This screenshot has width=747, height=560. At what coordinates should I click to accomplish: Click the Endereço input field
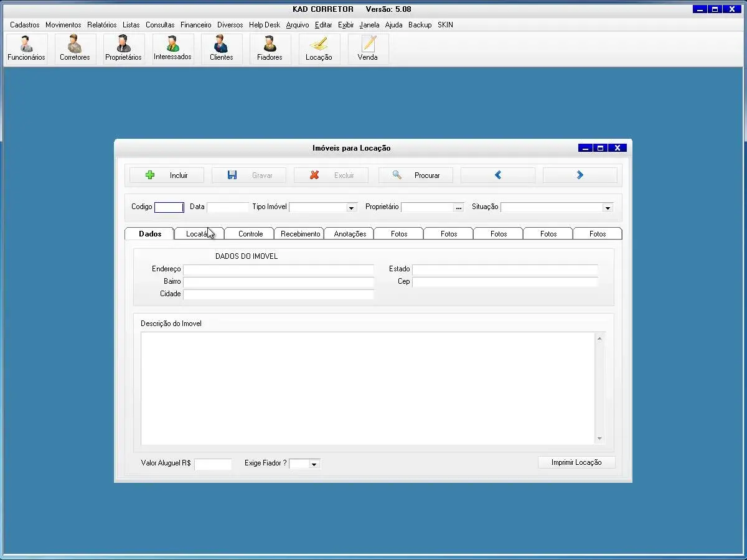(x=278, y=269)
